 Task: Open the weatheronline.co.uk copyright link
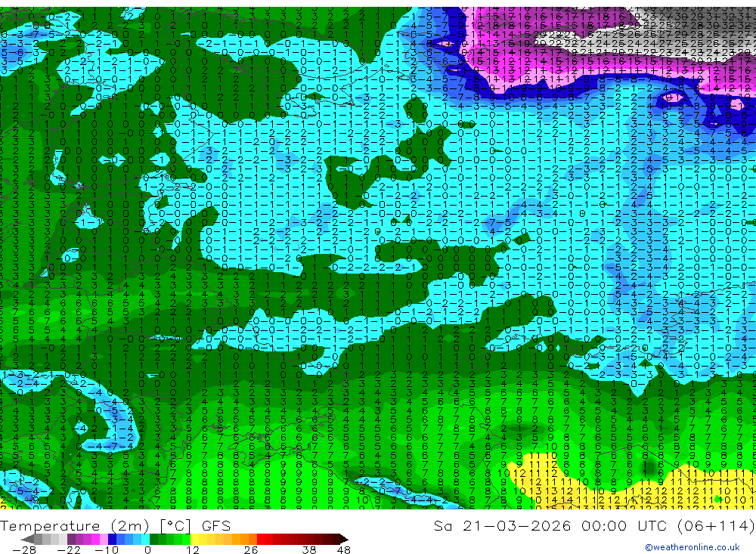pyautogui.click(x=692, y=547)
